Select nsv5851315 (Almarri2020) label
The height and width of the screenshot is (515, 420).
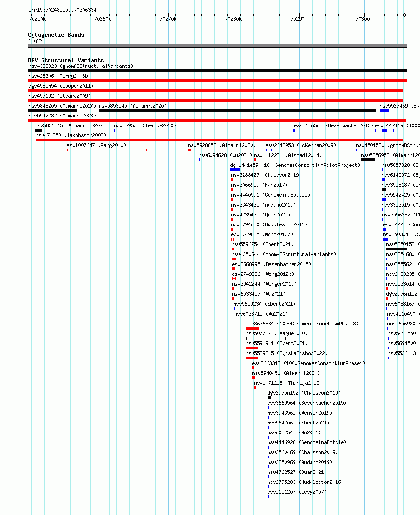click(x=68, y=125)
